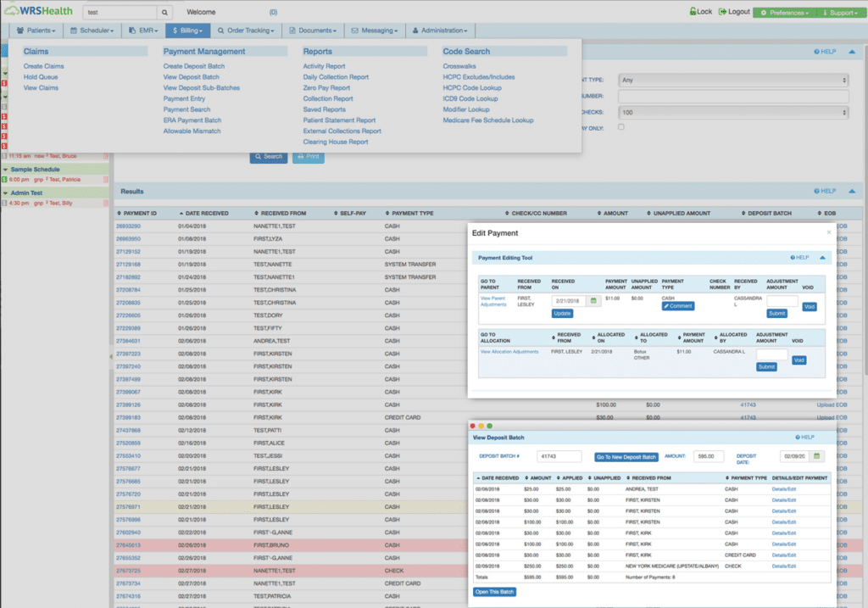The height and width of the screenshot is (608, 868).
Task: Click the WRSHealth logo
Action: [38, 11]
